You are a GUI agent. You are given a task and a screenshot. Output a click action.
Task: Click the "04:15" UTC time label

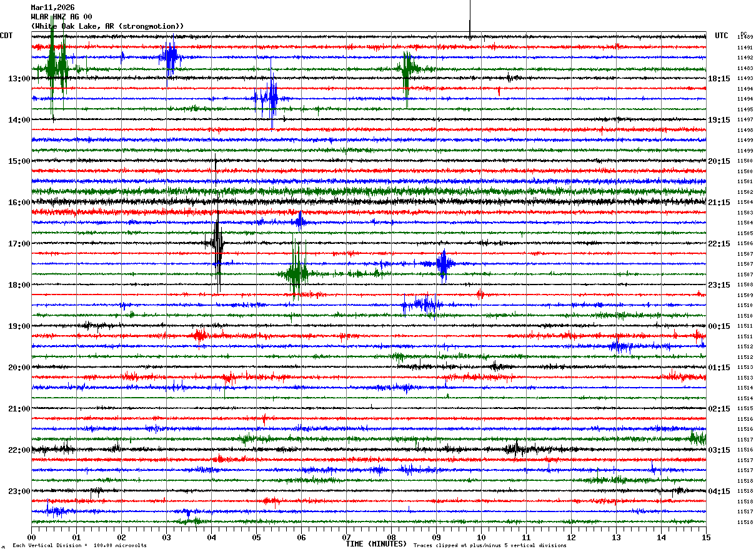[719, 491]
